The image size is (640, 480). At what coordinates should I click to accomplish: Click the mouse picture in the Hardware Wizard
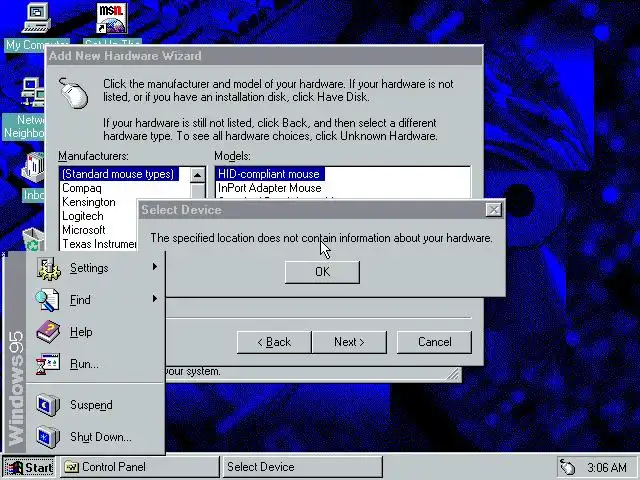73,93
